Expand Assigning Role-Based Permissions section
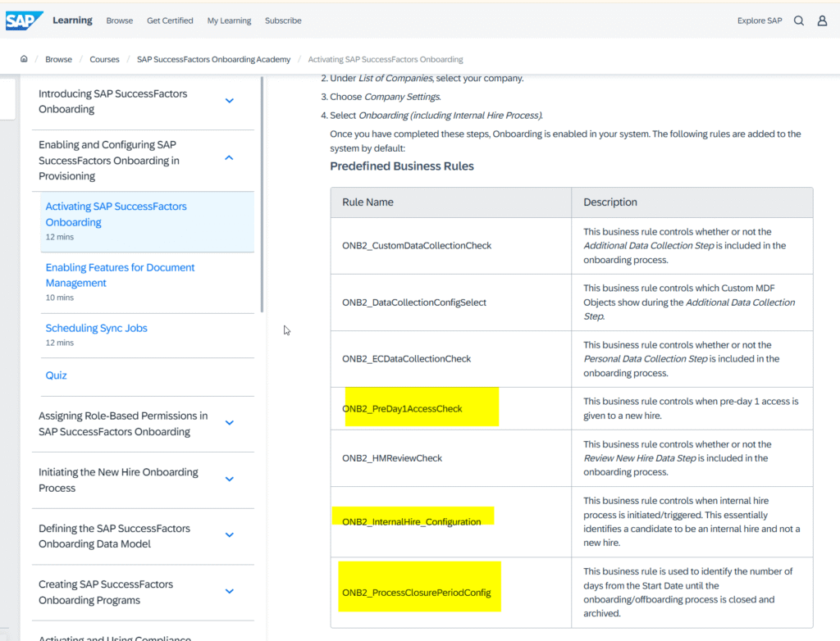The height and width of the screenshot is (641, 840). click(230, 423)
